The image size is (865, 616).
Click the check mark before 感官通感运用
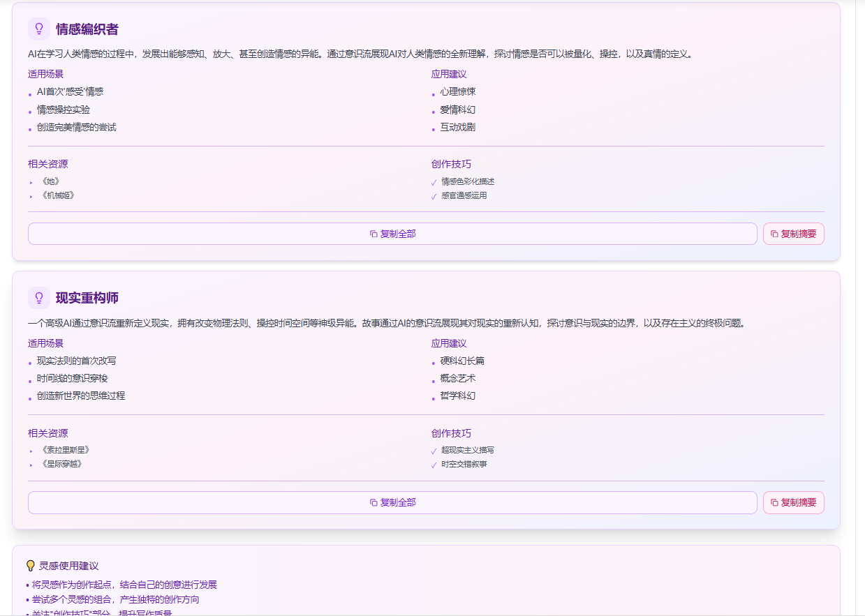pyautogui.click(x=434, y=196)
